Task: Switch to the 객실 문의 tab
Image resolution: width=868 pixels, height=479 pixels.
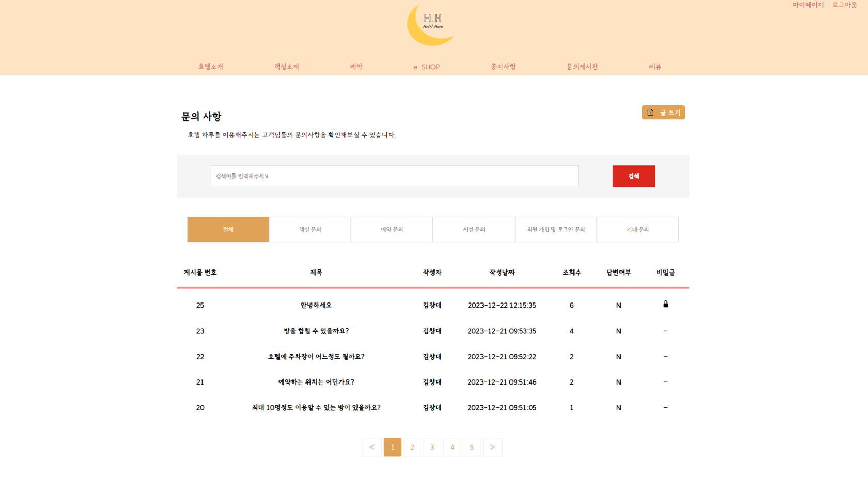Action: 310,230
